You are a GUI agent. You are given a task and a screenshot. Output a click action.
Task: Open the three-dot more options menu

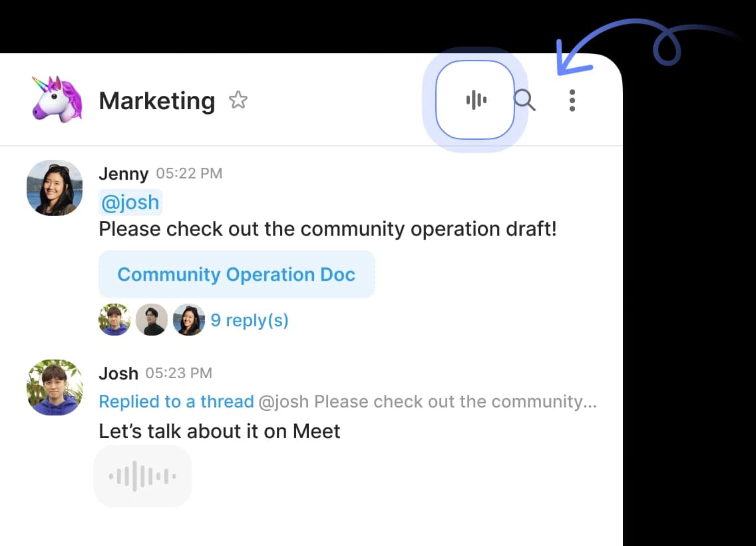point(572,101)
